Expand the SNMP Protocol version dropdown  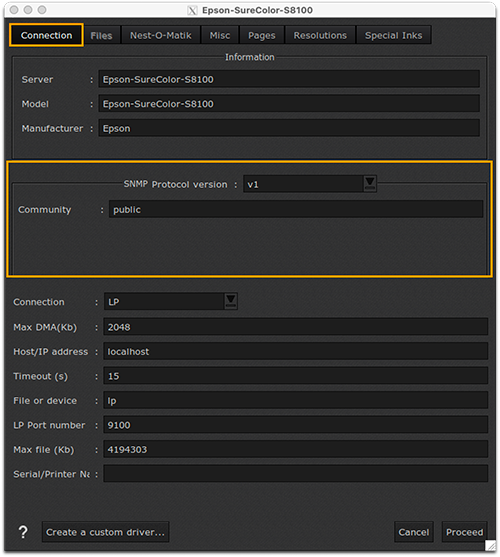click(310, 184)
